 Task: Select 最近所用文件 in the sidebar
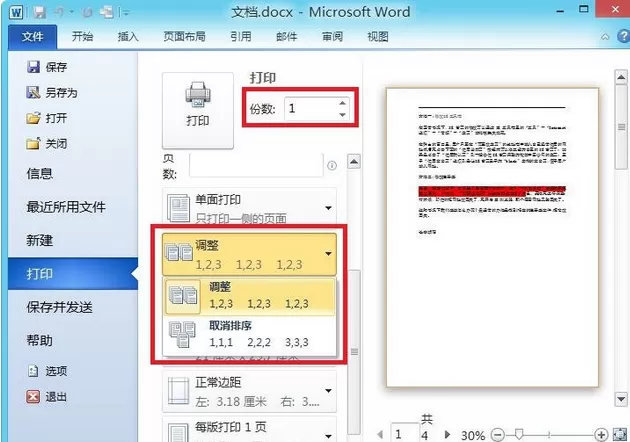pyautogui.click(x=66, y=207)
